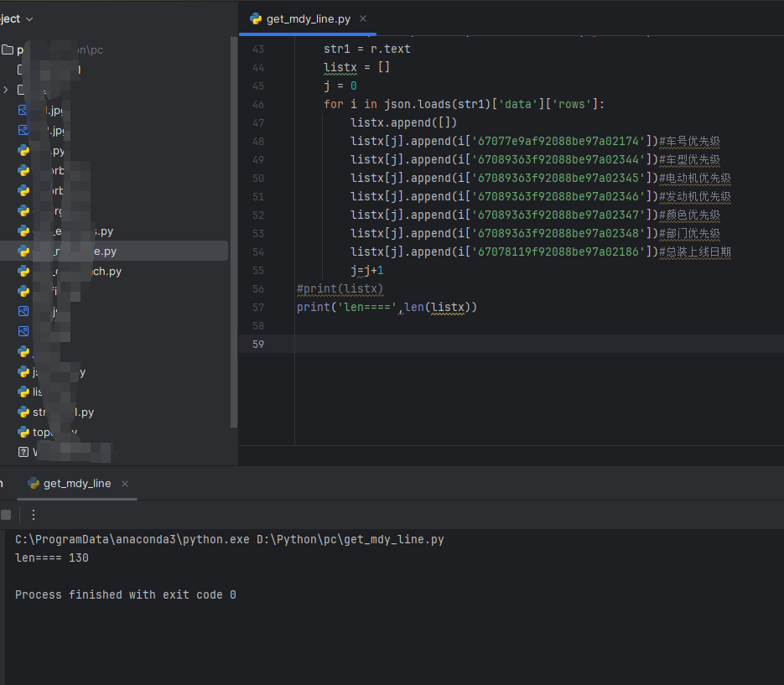This screenshot has height=685, width=784.
Task: Select the get_mdy_line Run tab
Action: click(76, 484)
